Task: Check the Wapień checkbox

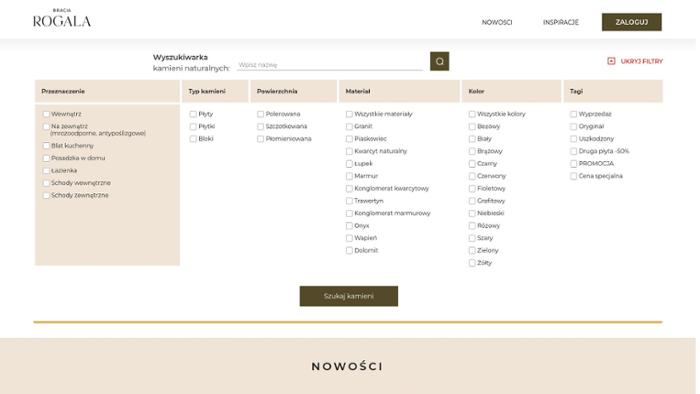Action: [x=349, y=238]
